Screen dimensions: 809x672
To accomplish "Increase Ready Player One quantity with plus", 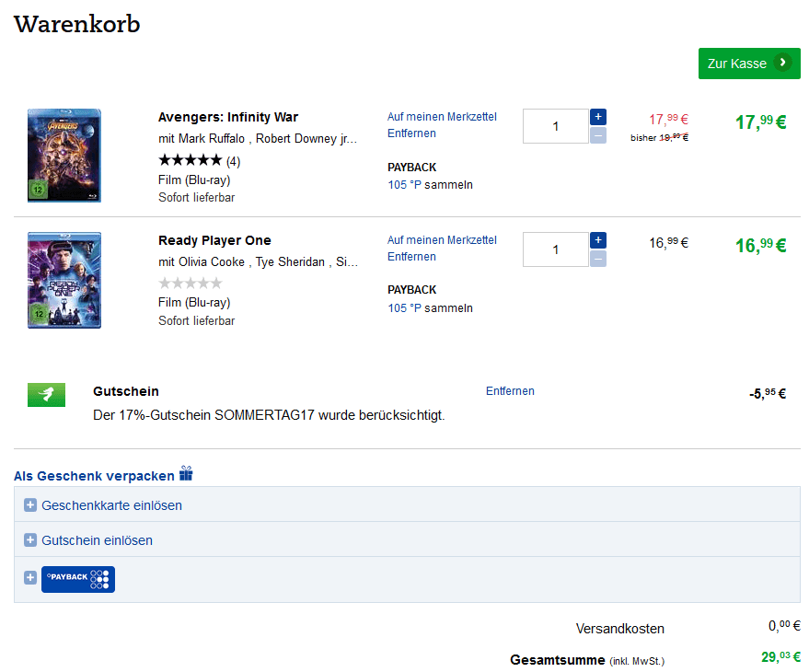I will click(598, 240).
